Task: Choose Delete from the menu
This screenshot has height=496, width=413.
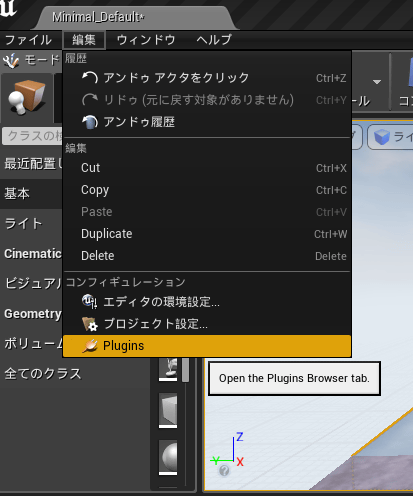Action: 207,256
